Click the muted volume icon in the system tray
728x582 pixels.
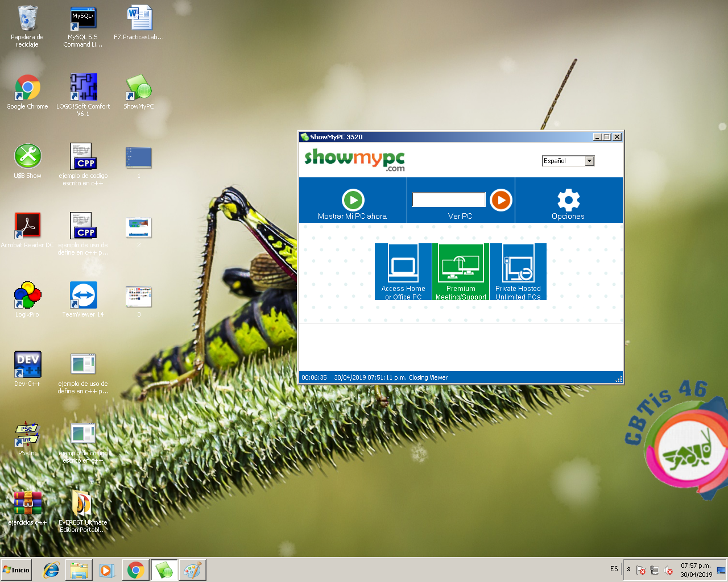(667, 569)
